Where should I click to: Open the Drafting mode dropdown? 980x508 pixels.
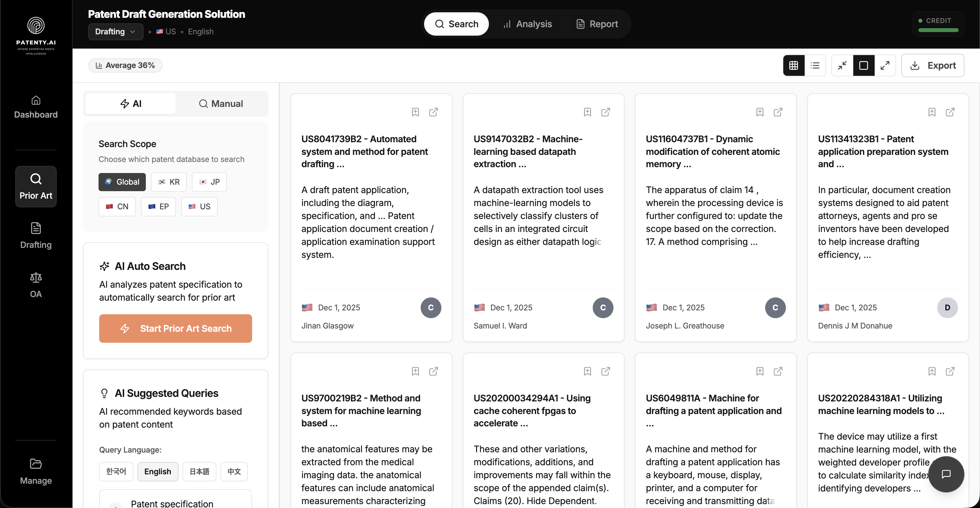(115, 31)
